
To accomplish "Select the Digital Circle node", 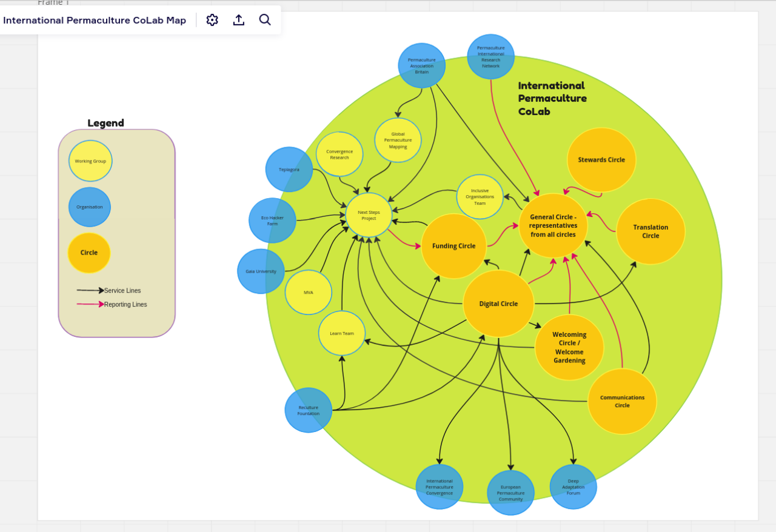I will click(498, 304).
